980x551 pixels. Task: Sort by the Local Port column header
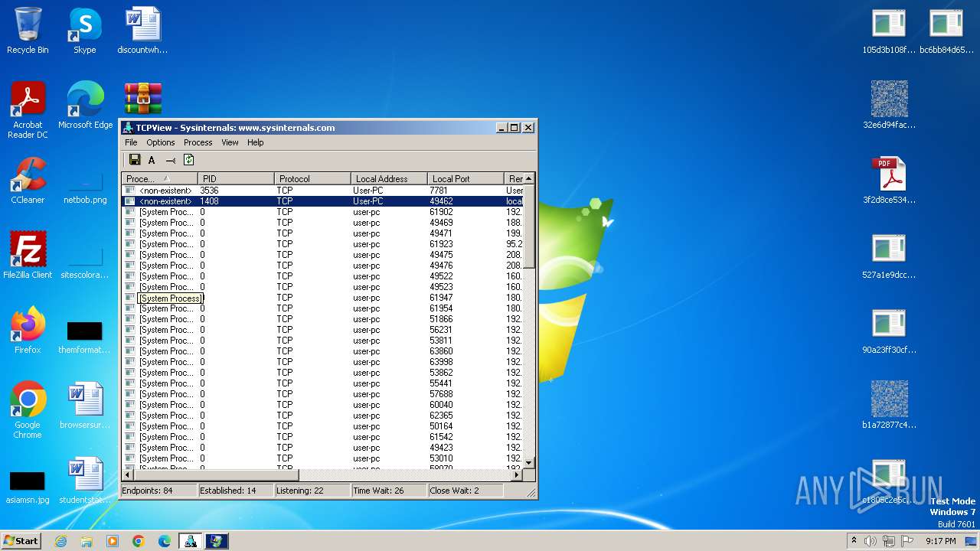tap(465, 178)
